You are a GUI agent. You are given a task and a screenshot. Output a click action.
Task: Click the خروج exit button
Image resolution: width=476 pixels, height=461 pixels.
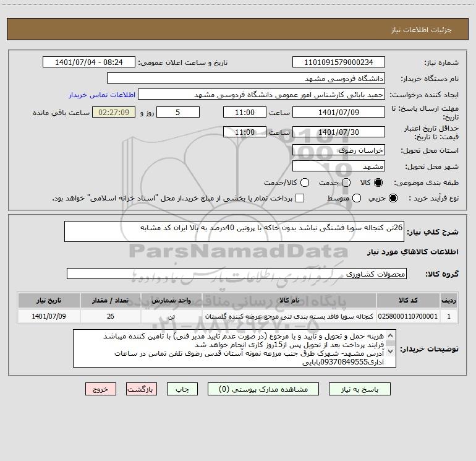pyautogui.click(x=101, y=389)
